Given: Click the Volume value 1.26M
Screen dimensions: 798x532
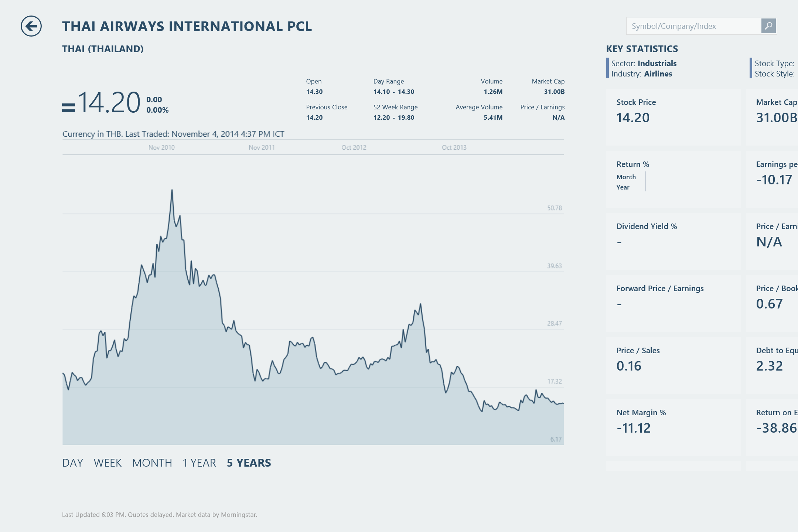Looking at the screenshot, I should (x=493, y=92).
